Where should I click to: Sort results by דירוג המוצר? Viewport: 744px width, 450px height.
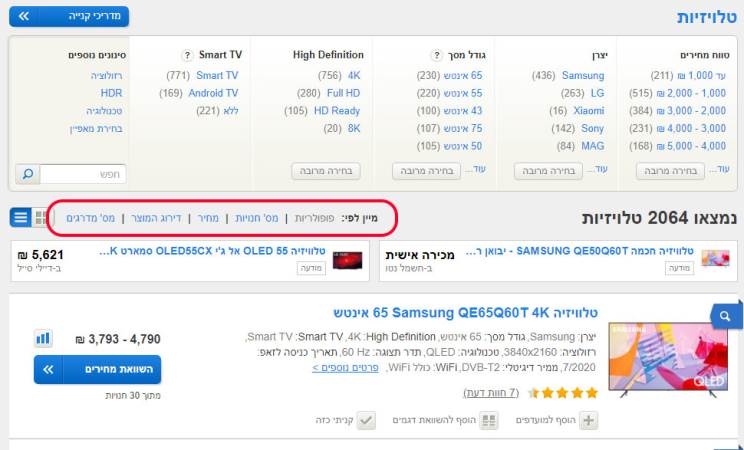tap(158, 217)
